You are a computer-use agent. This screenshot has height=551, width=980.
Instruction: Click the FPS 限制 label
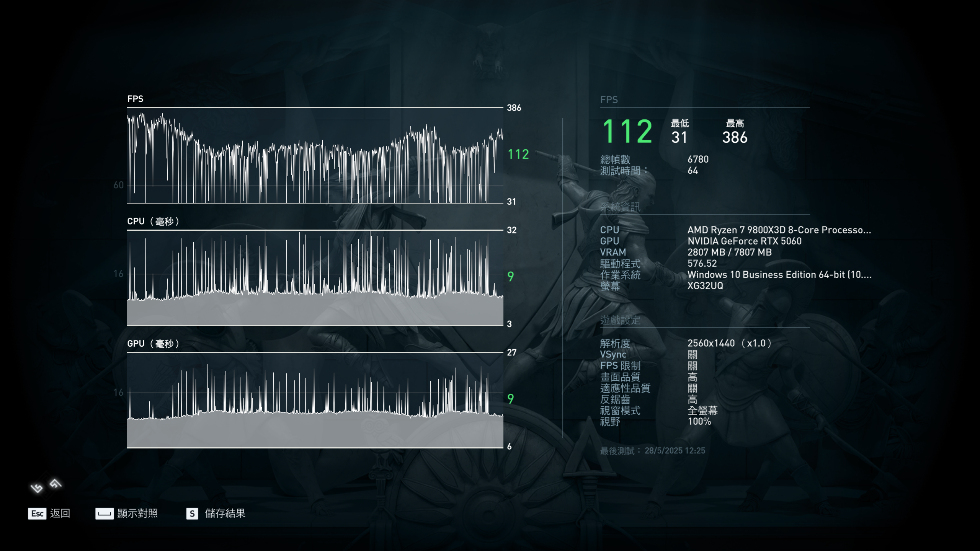point(620,366)
